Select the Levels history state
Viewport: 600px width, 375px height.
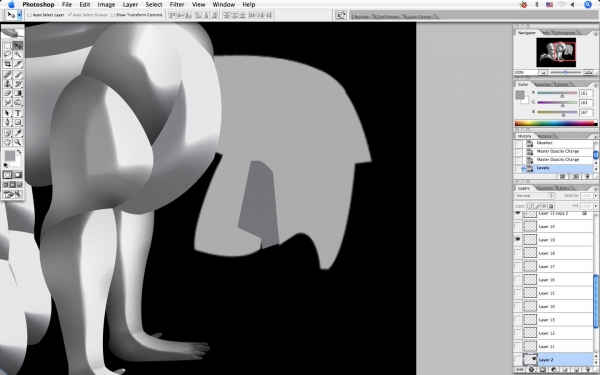click(557, 168)
